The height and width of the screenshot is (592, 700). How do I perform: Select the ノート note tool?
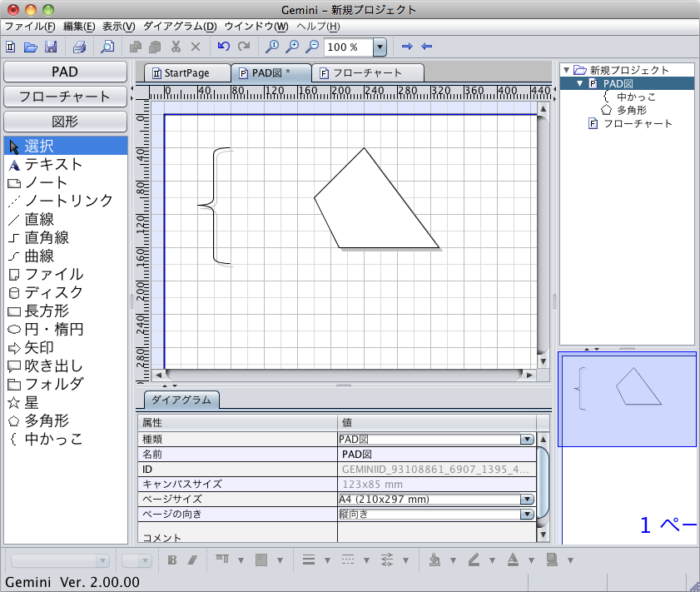pyautogui.click(x=66, y=182)
